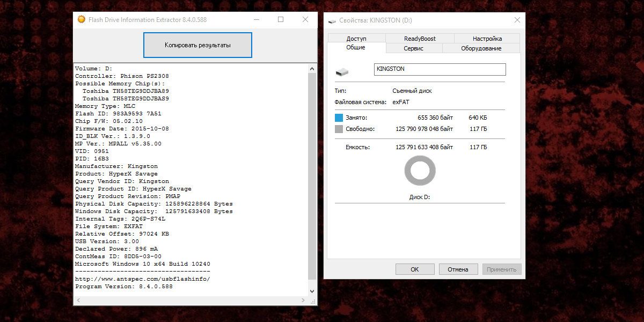The image size is (644, 322).
Task: Click the drive icon beside KINGSTON name field
Action: pos(342,71)
